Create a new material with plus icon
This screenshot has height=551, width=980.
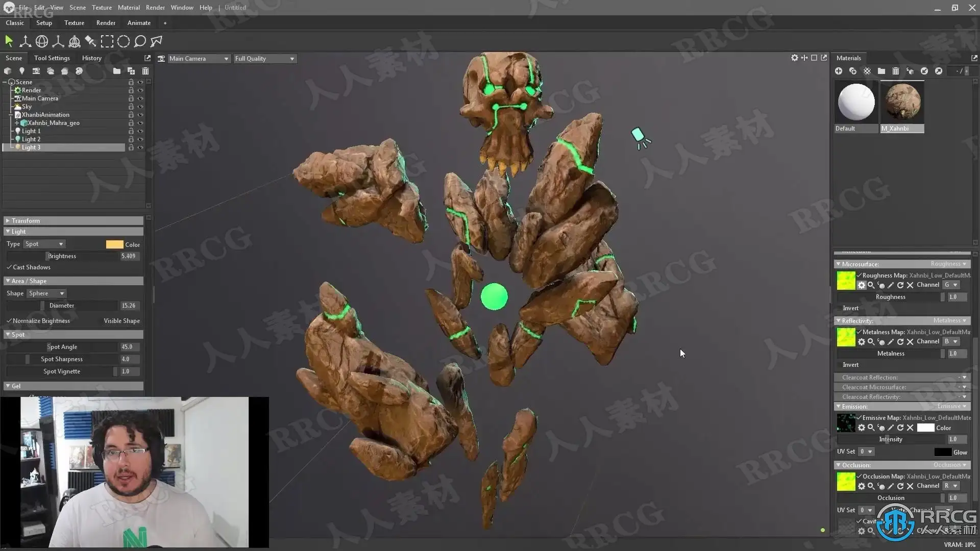tap(839, 71)
